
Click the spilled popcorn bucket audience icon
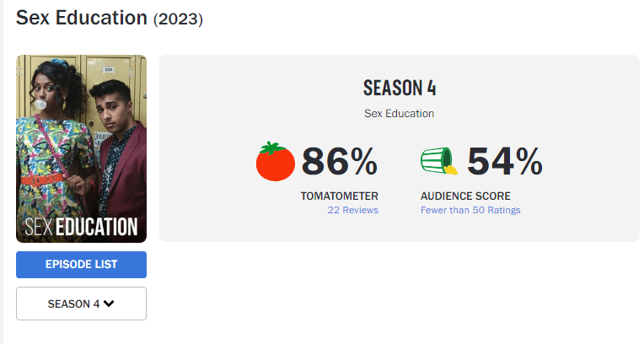coord(438,160)
